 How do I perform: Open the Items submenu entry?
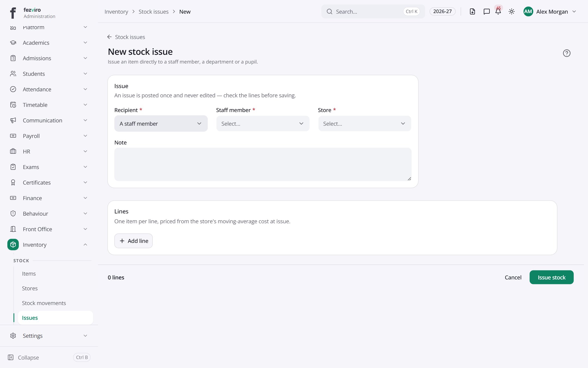(55, 273)
